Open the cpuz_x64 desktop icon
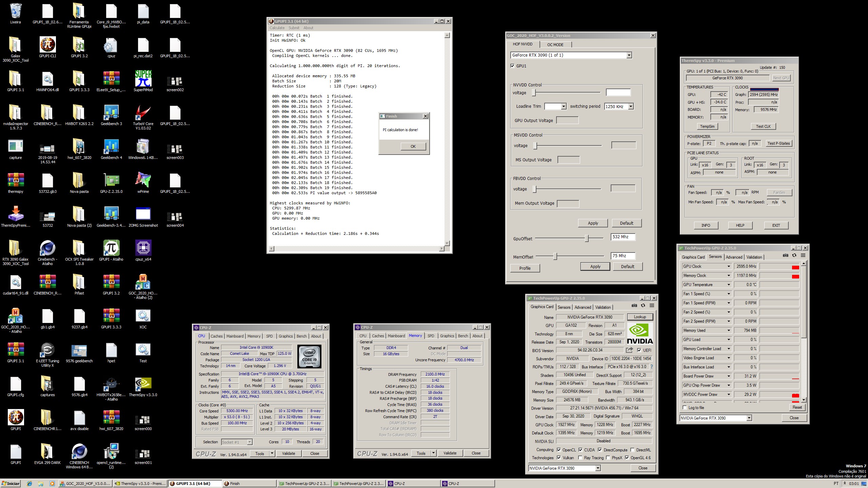Viewport: 868px width, 488px height. (x=143, y=251)
